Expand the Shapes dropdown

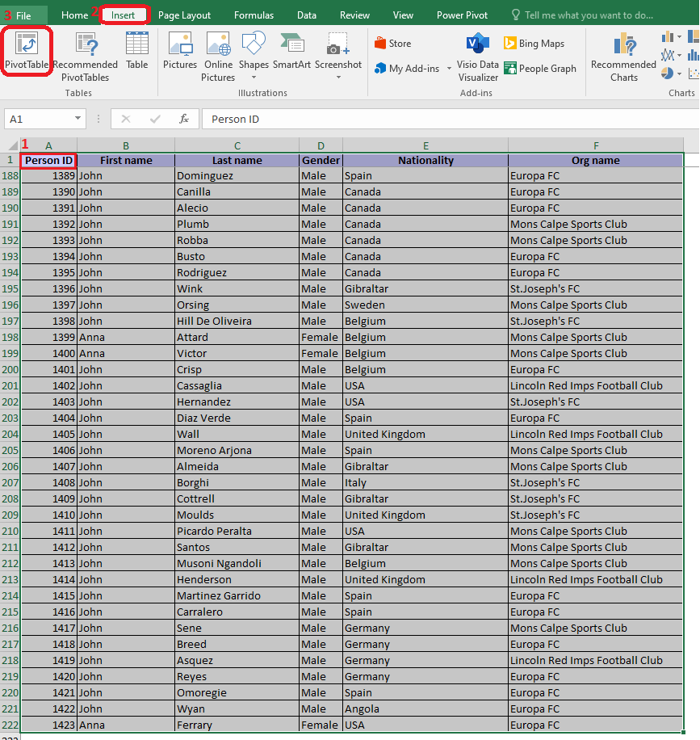point(254,78)
